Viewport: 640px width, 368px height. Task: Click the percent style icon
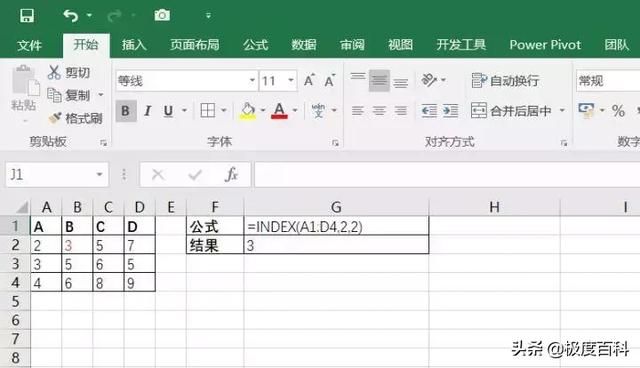[x=618, y=111]
